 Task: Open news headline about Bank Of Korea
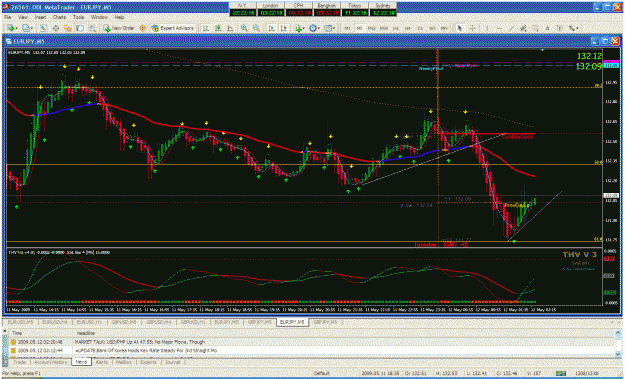[x=146, y=350]
